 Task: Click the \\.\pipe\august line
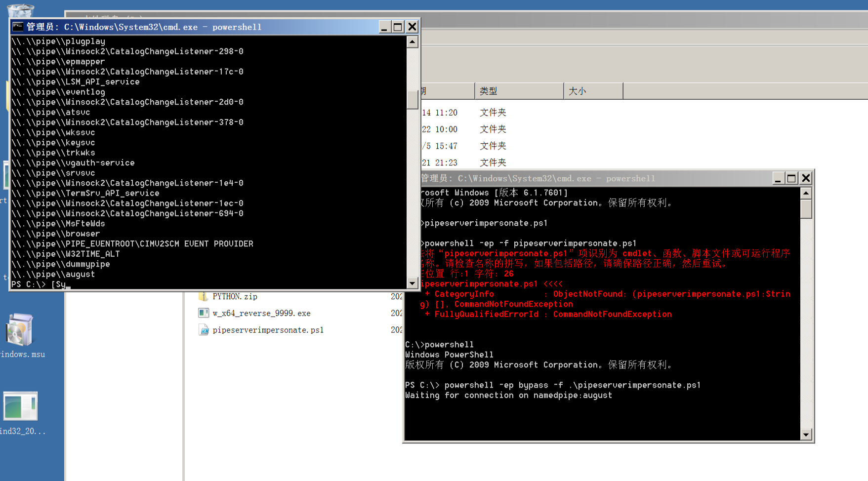[53, 274]
